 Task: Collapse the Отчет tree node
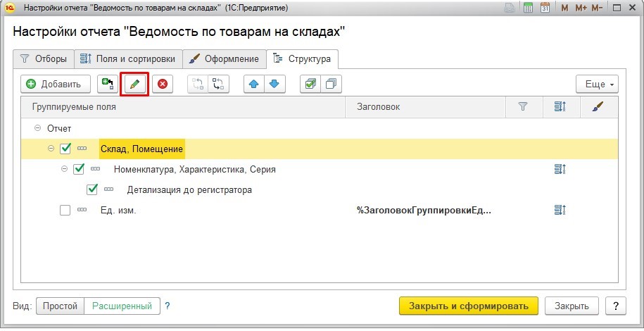coord(37,129)
